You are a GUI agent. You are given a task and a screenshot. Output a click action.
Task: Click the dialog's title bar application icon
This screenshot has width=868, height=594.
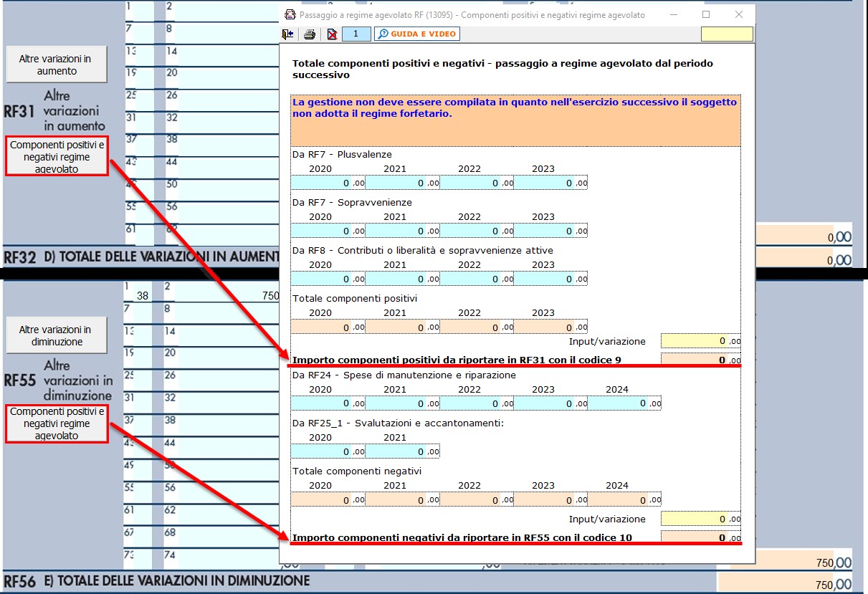(x=290, y=14)
